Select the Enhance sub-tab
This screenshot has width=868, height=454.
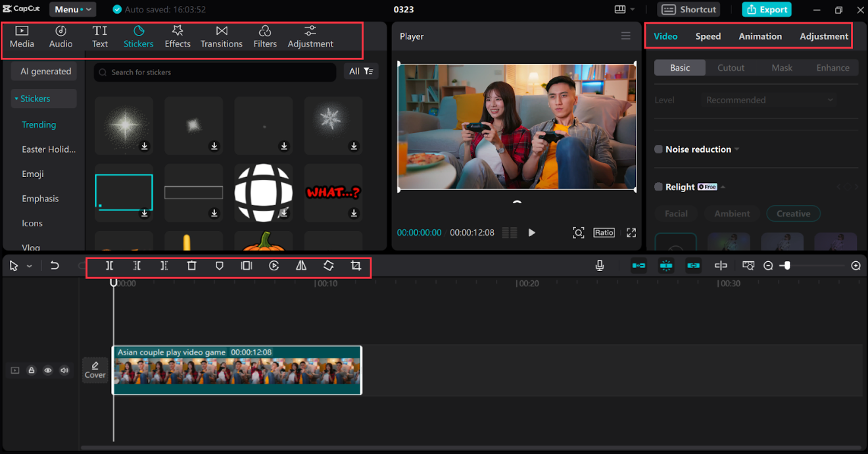click(832, 68)
